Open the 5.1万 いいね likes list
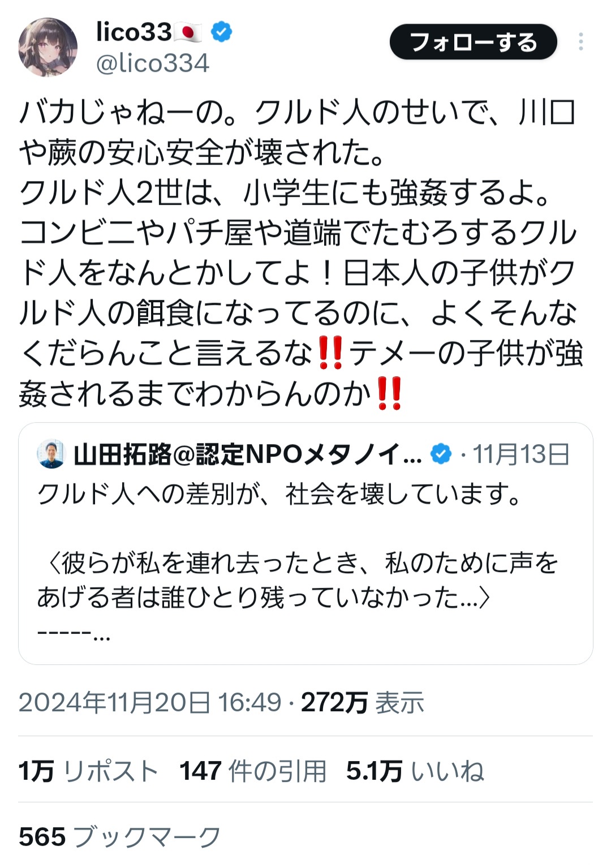The height and width of the screenshot is (868, 611). click(x=415, y=771)
